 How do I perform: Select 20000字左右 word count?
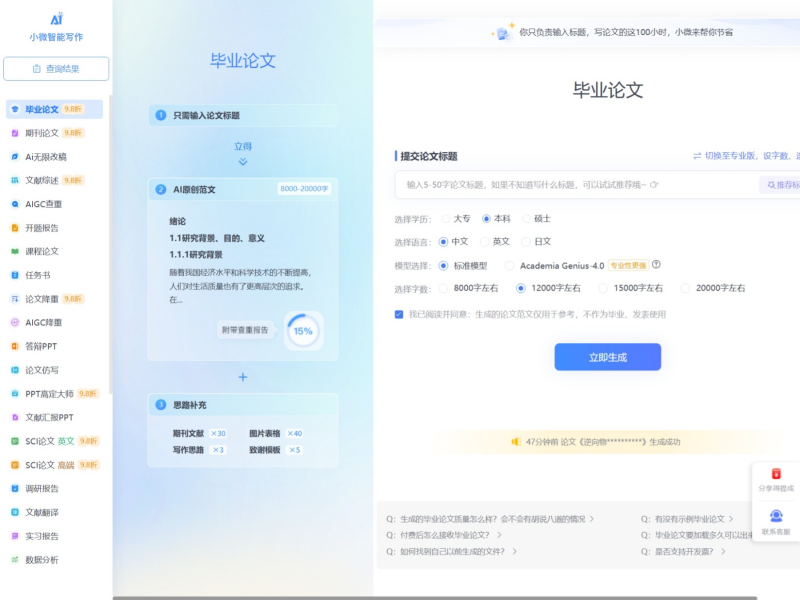point(686,288)
